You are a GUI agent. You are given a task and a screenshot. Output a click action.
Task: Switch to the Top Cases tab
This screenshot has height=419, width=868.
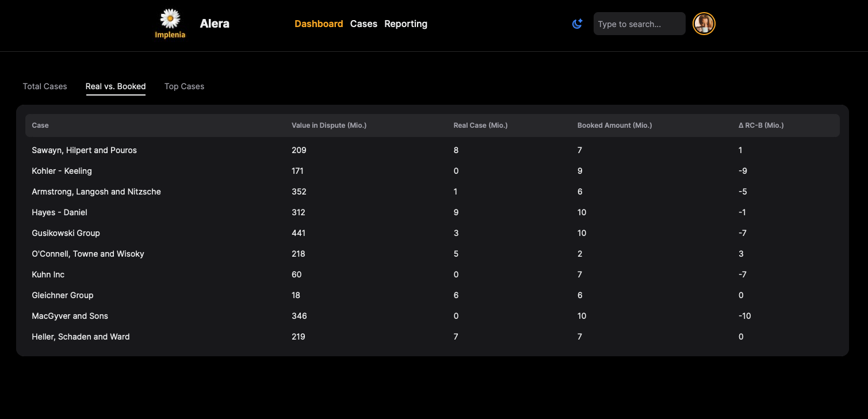tap(184, 86)
